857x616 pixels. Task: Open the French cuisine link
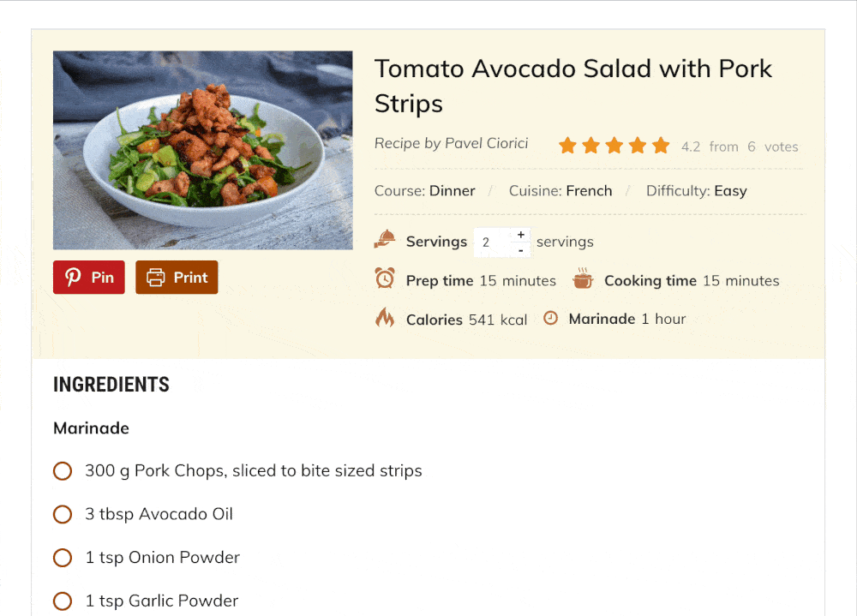coord(590,191)
